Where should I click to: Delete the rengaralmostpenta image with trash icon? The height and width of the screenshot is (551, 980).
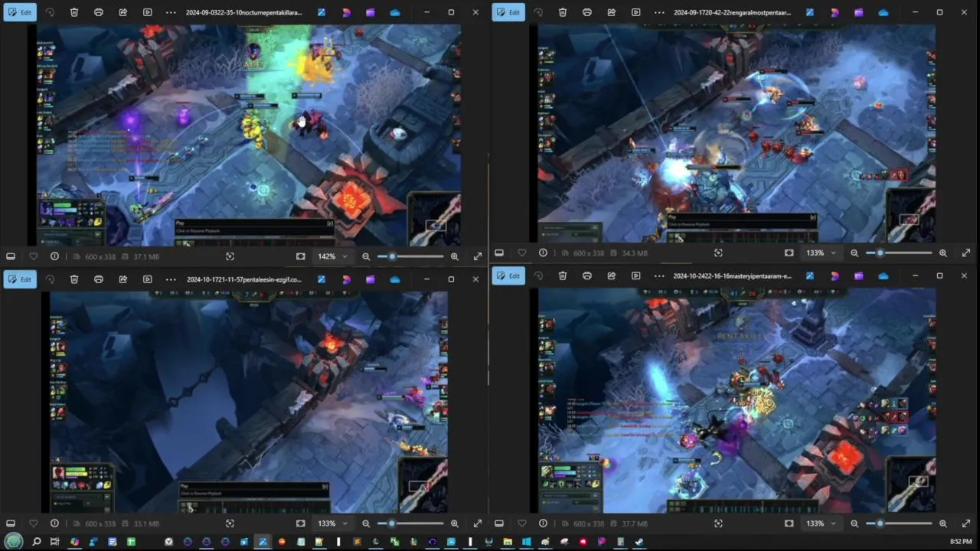[x=562, y=12]
